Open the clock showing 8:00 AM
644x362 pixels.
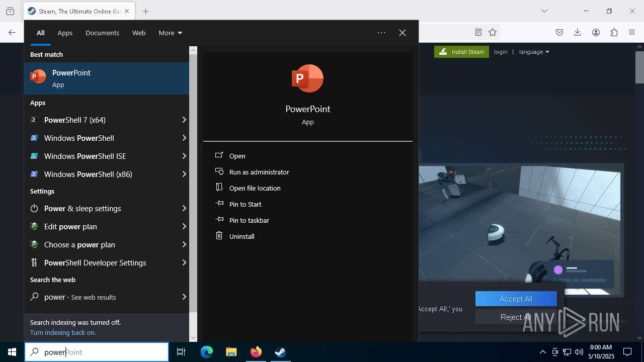pos(601,352)
